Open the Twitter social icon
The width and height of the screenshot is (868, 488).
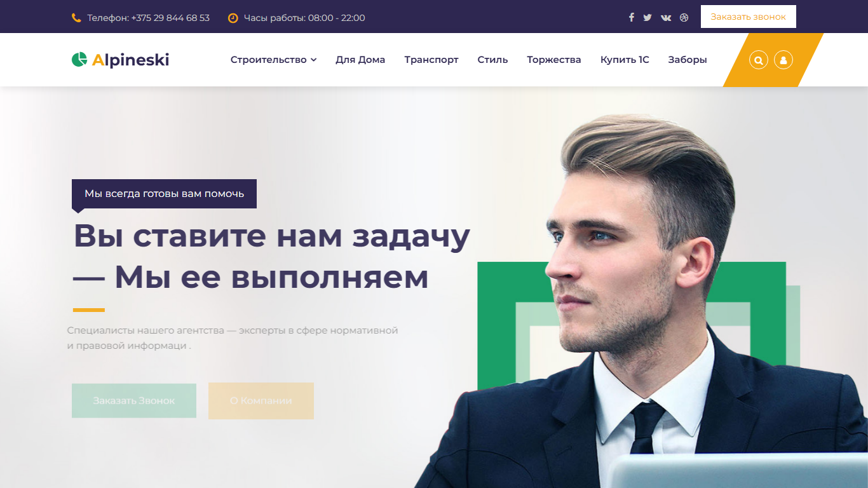(x=648, y=17)
